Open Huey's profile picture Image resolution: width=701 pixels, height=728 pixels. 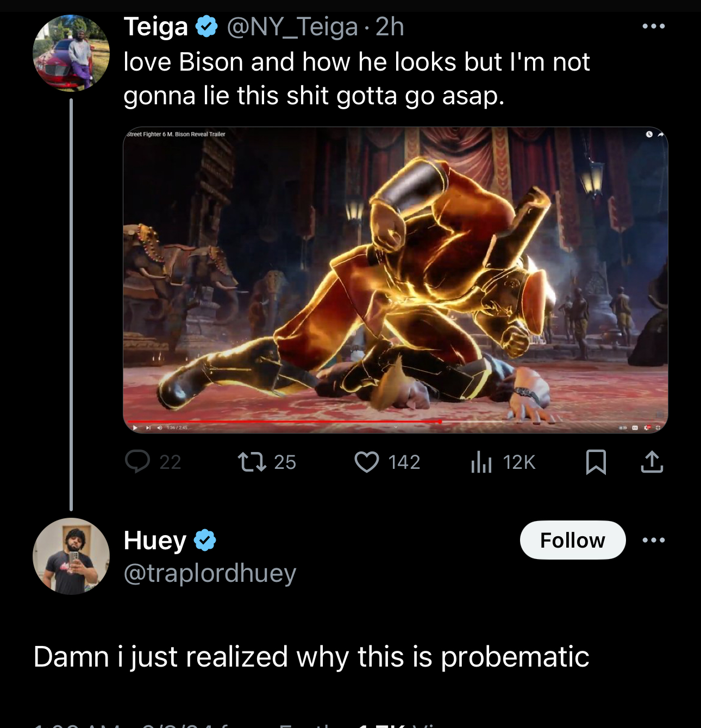click(71, 556)
